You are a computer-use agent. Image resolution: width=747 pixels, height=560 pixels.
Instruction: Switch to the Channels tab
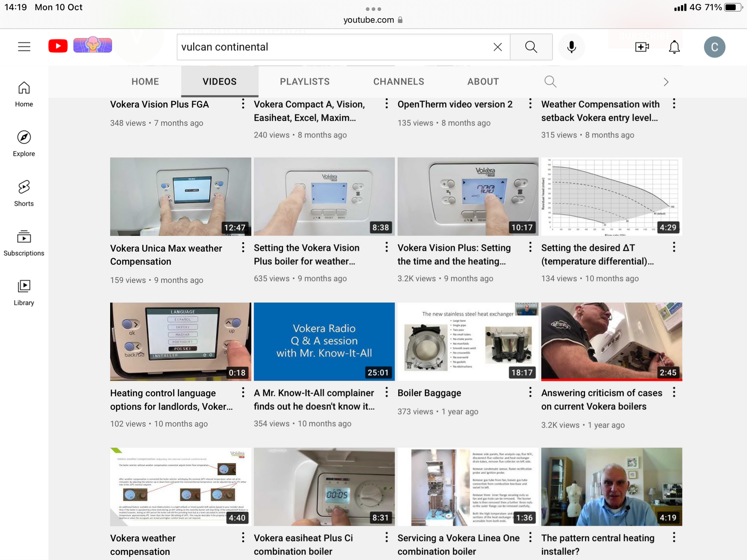pyautogui.click(x=399, y=82)
